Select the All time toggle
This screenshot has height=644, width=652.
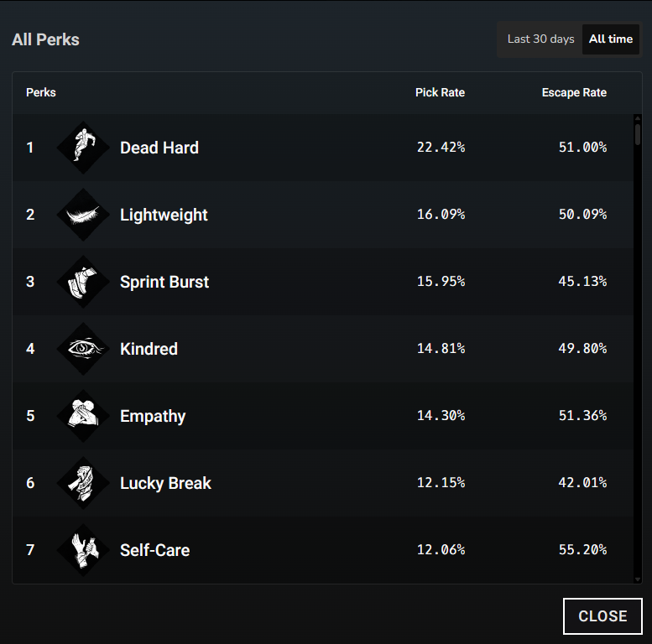611,39
